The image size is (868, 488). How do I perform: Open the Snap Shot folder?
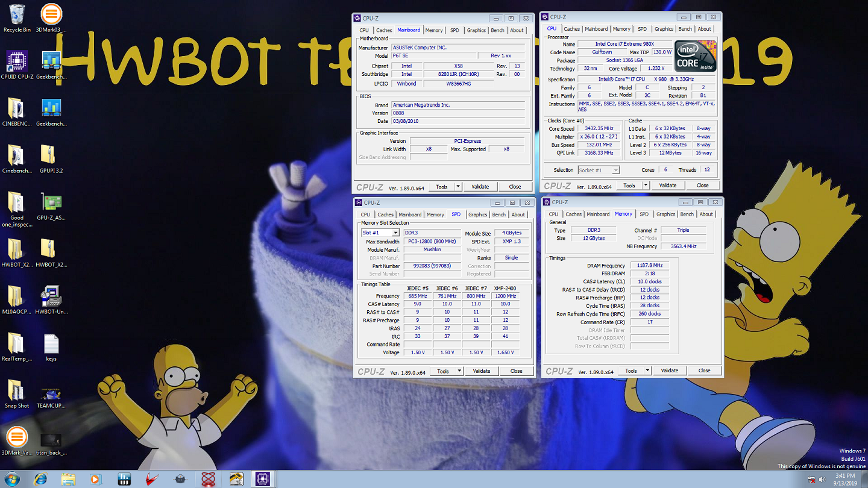point(17,394)
